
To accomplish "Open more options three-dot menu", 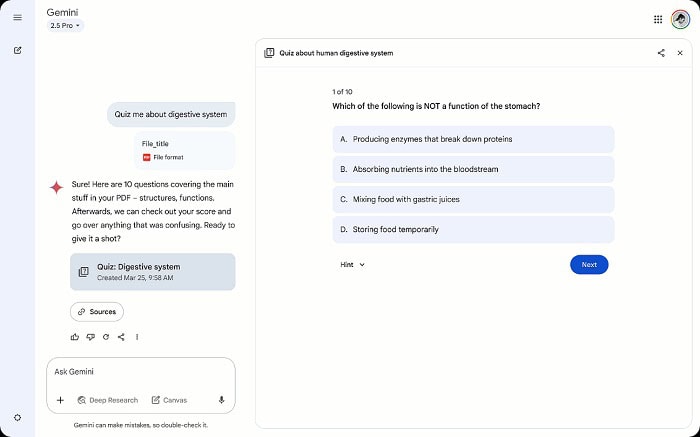I will 137,337.
